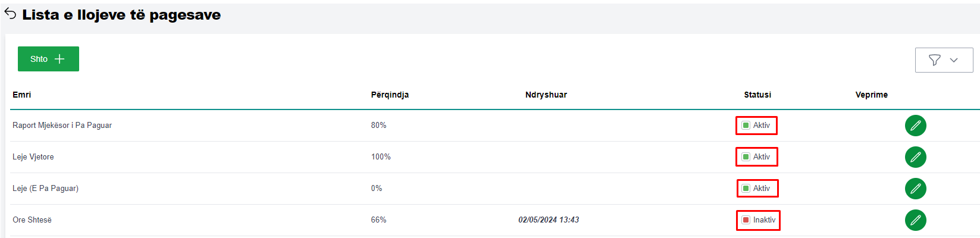Screen dimensions: 980x238
Task: Sort by the Përqindja column header
Action: tap(390, 95)
